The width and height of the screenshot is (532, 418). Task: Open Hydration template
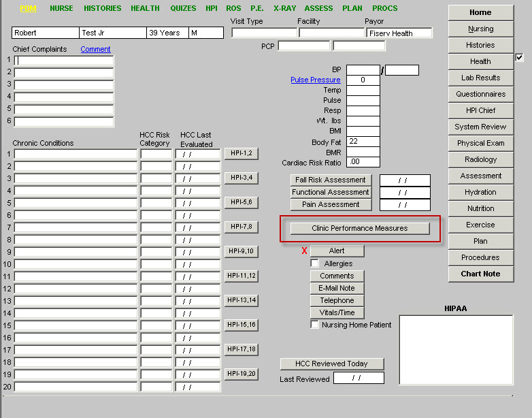pyautogui.click(x=480, y=192)
